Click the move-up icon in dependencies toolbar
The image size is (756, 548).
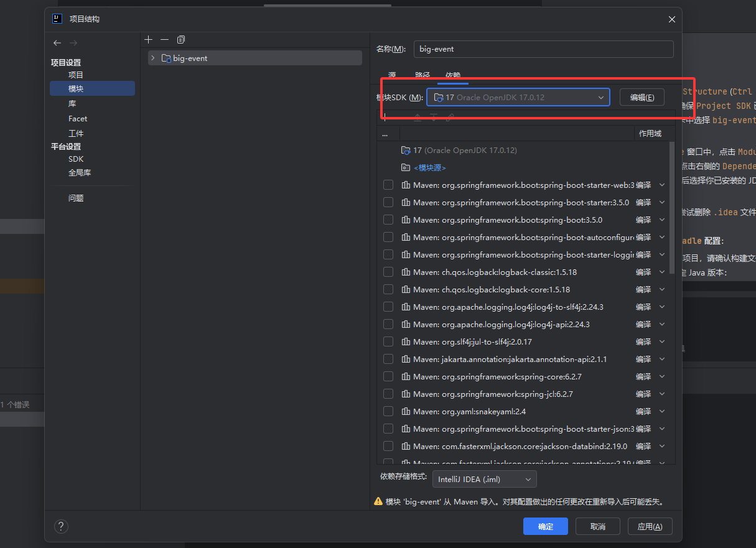418,117
